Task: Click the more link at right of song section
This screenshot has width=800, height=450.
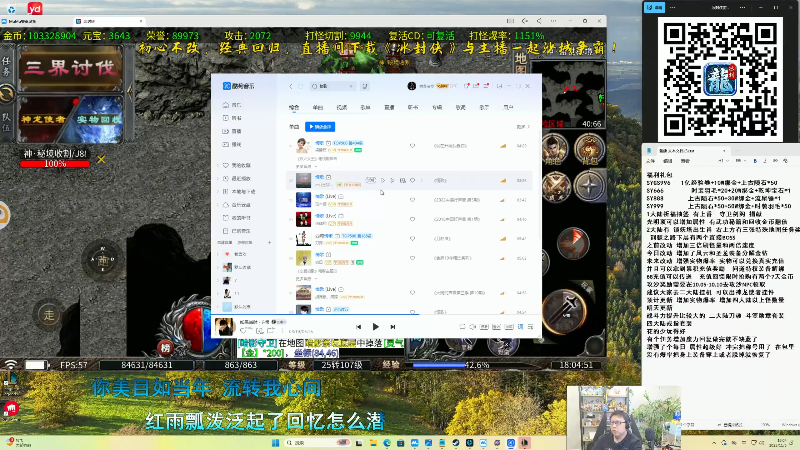Action: click(523, 127)
